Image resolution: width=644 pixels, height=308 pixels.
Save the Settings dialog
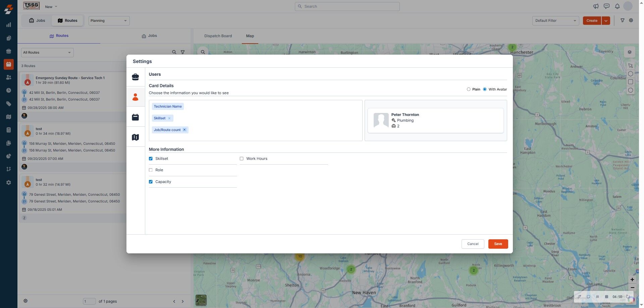498,244
